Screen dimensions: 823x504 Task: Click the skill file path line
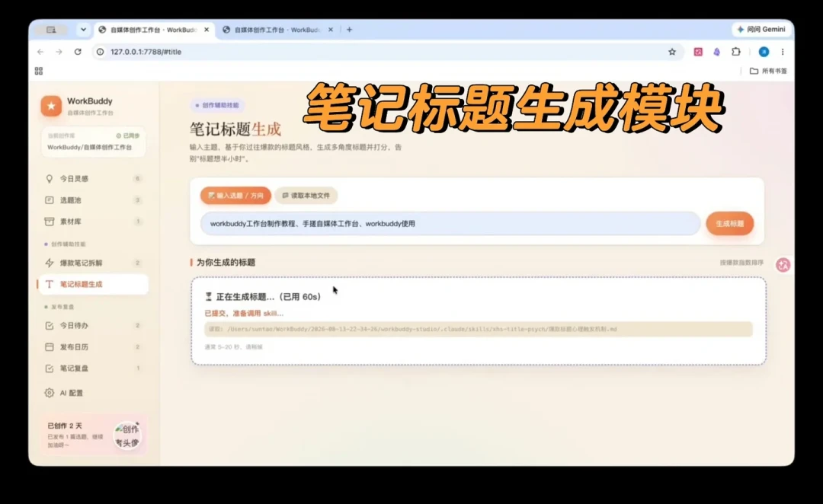click(x=478, y=330)
